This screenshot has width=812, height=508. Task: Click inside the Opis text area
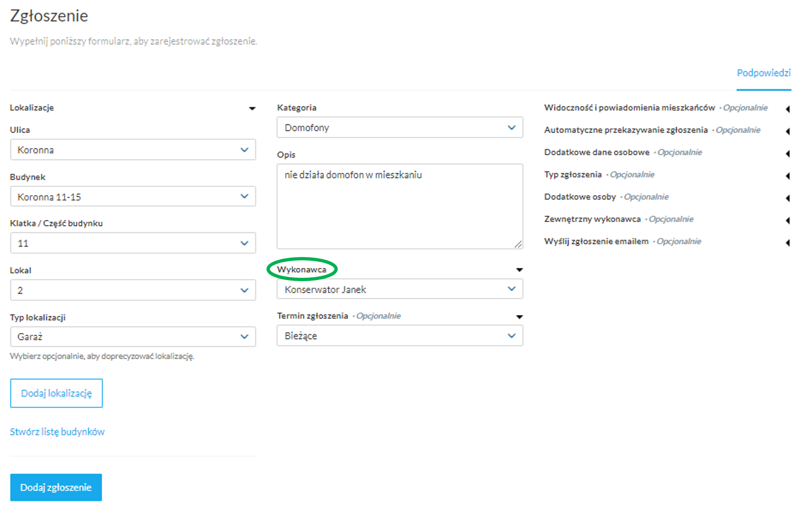pyautogui.click(x=400, y=207)
